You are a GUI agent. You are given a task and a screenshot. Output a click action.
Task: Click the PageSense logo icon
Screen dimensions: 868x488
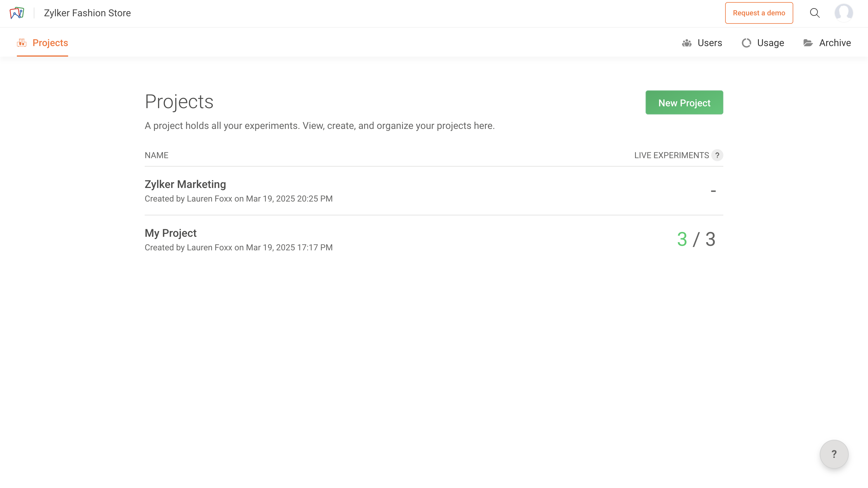pyautogui.click(x=17, y=13)
